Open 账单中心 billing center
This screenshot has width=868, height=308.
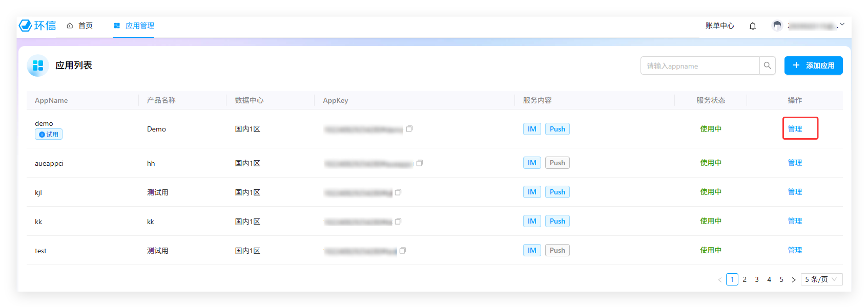719,26
